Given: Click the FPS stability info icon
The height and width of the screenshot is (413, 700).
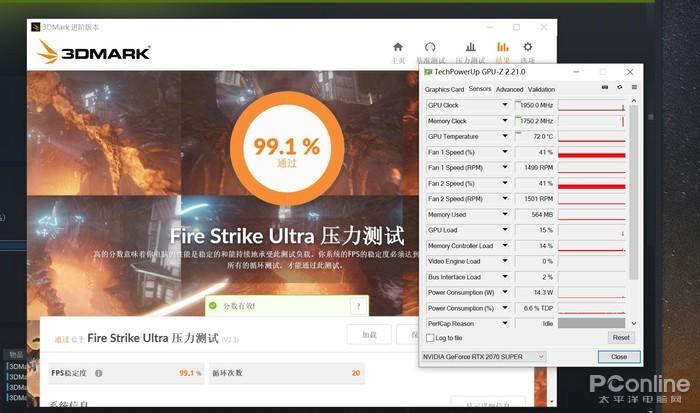Looking at the screenshot, I should (98, 373).
